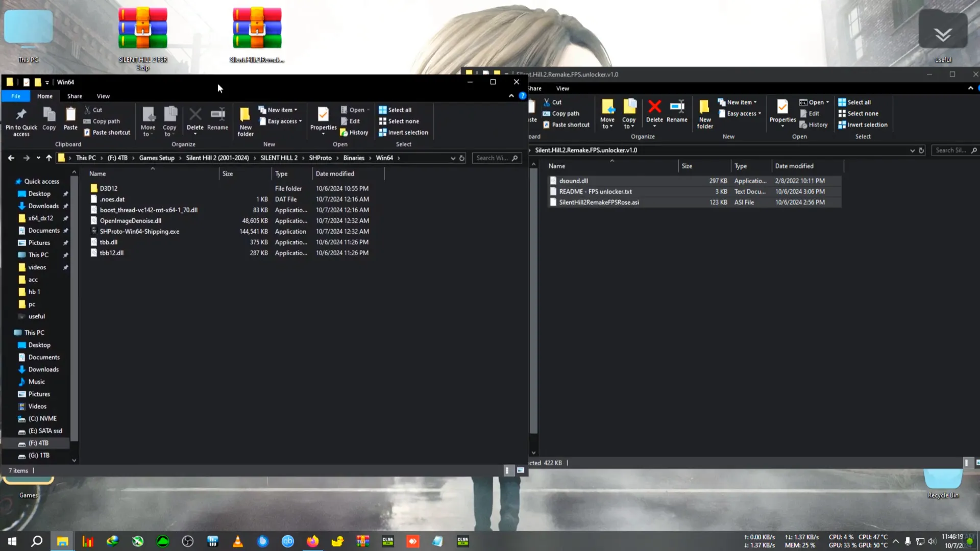Click Select none in FPS unlocker window

pos(858,114)
